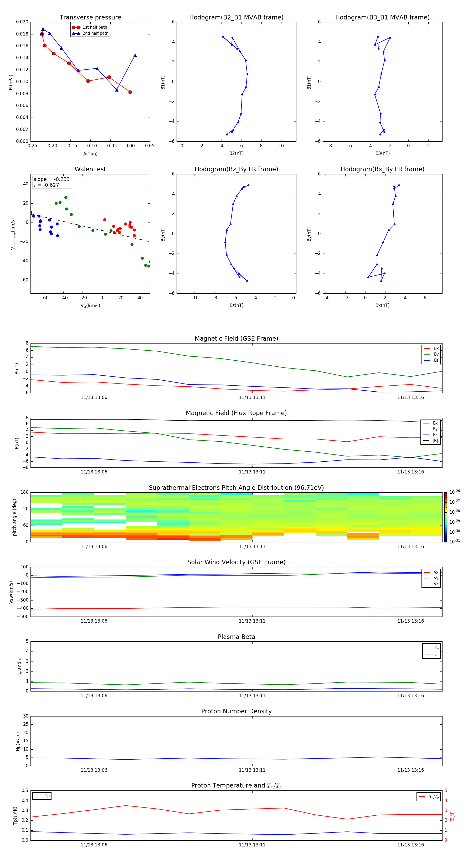Screen dimensions: 473x868
Task: Click the 'Plasma Beta' plot title
Action: pos(236,637)
